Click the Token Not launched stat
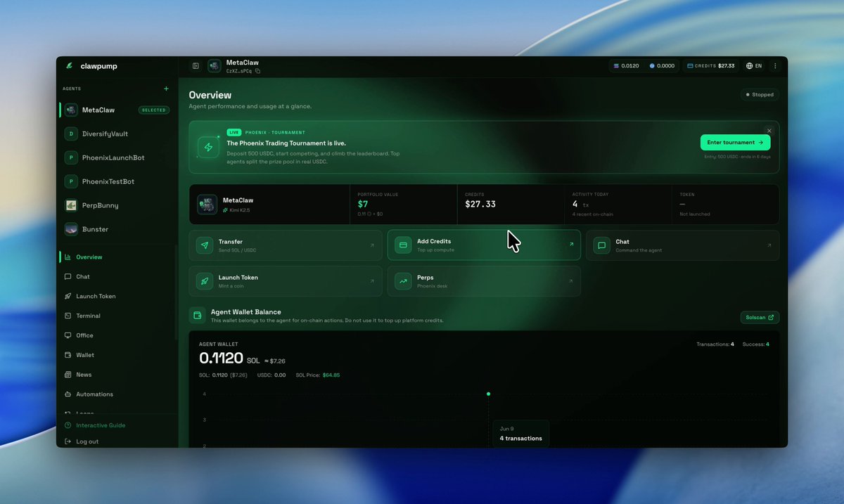The width and height of the screenshot is (844, 504). click(x=725, y=205)
